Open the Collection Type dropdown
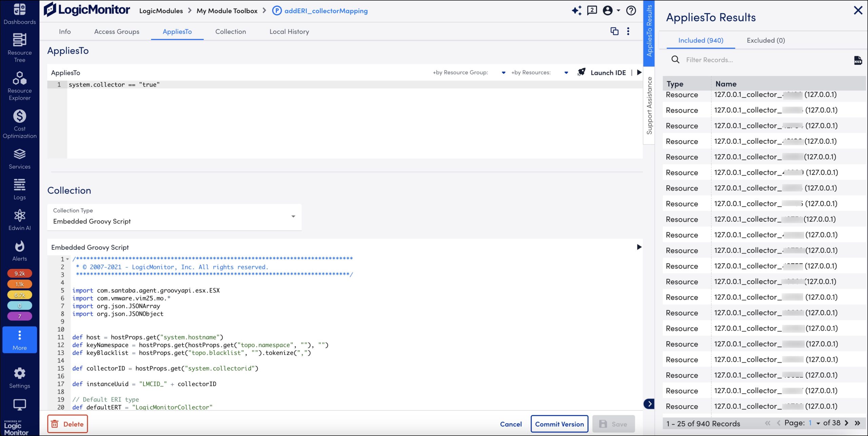Screen dimensions: 868x436 click(x=174, y=217)
